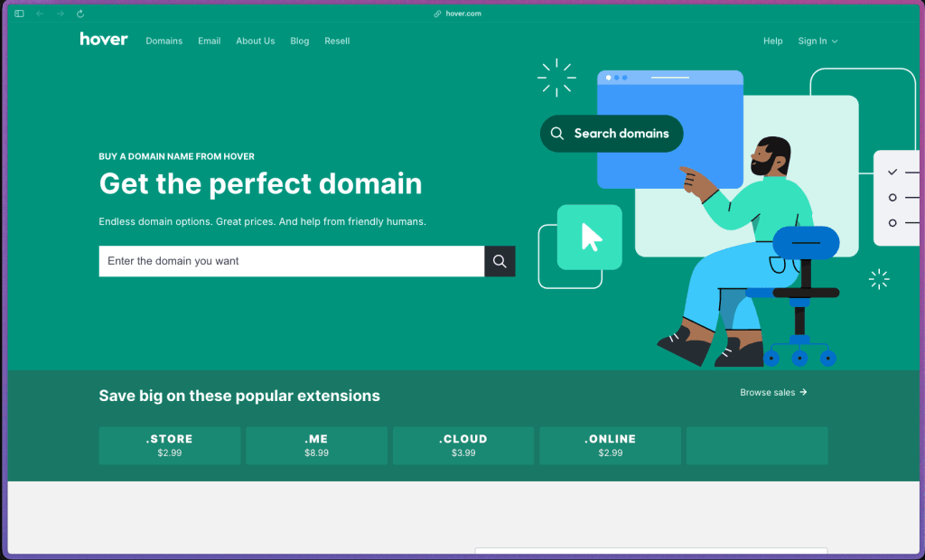Image resolution: width=925 pixels, height=560 pixels.
Task: Click the 'Get the perfect domain' heading
Action: coord(261,183)
